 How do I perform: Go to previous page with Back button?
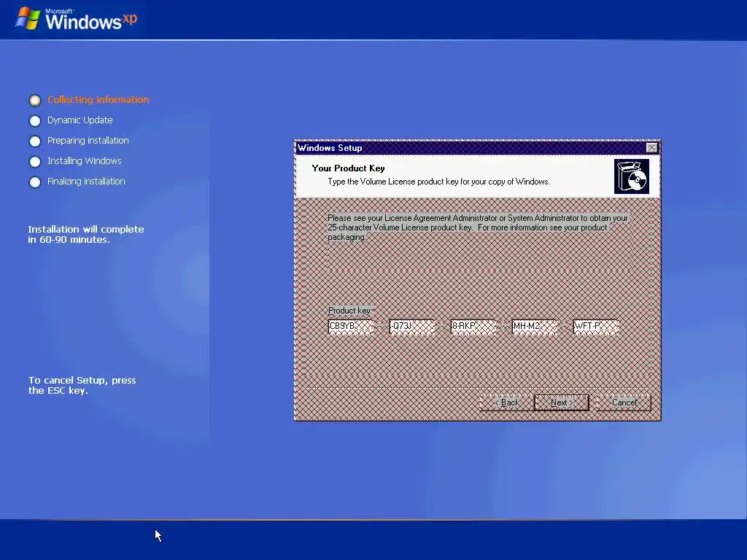[507, 402]
